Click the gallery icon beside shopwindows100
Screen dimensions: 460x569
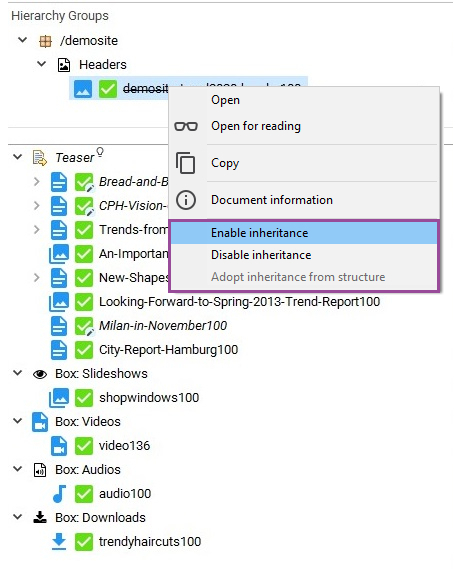pyautogui.click(x=59, y=398)
